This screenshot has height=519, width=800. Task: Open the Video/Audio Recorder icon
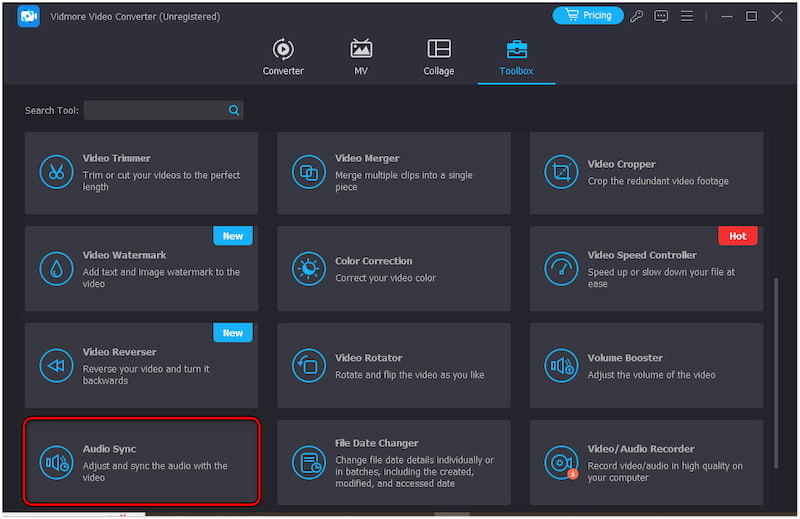pos(561,462)
